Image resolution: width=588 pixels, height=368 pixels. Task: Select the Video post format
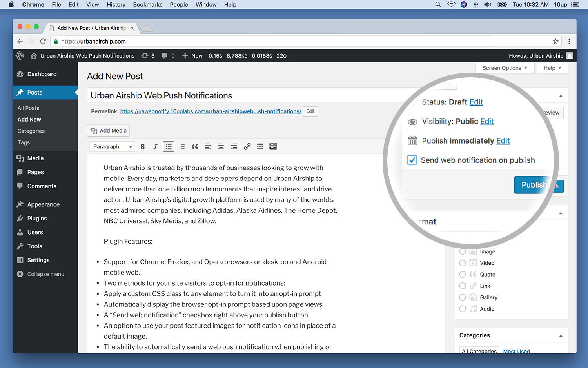(463, 263)
